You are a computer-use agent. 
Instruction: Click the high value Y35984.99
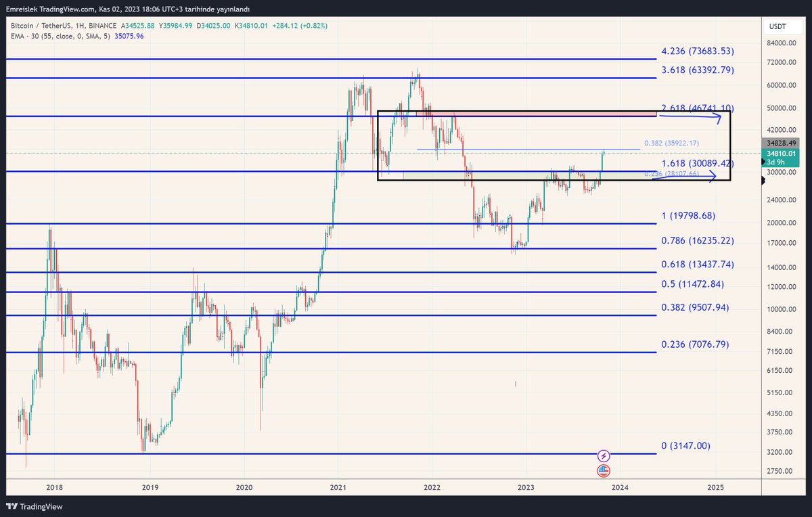pos(175,26)
